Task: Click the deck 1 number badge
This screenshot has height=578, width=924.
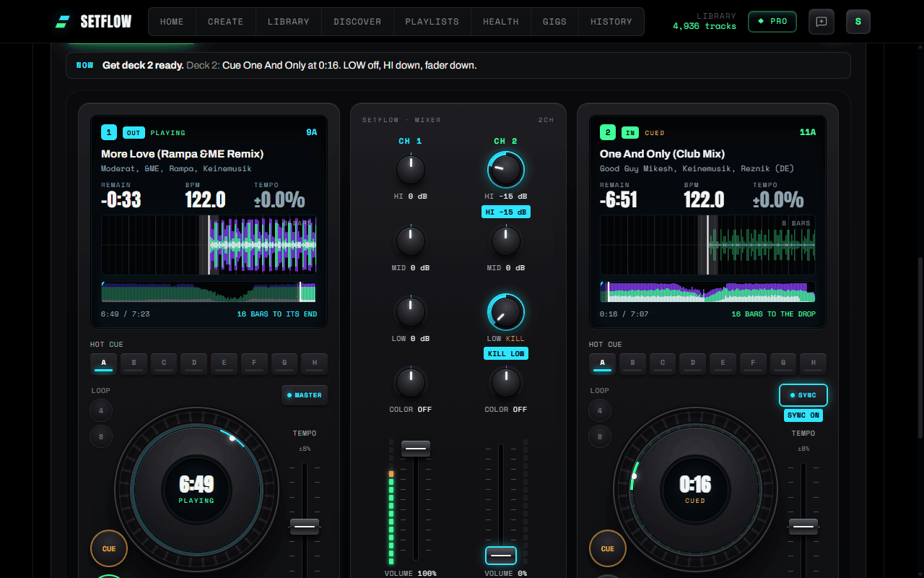Action: click(109, 132)
